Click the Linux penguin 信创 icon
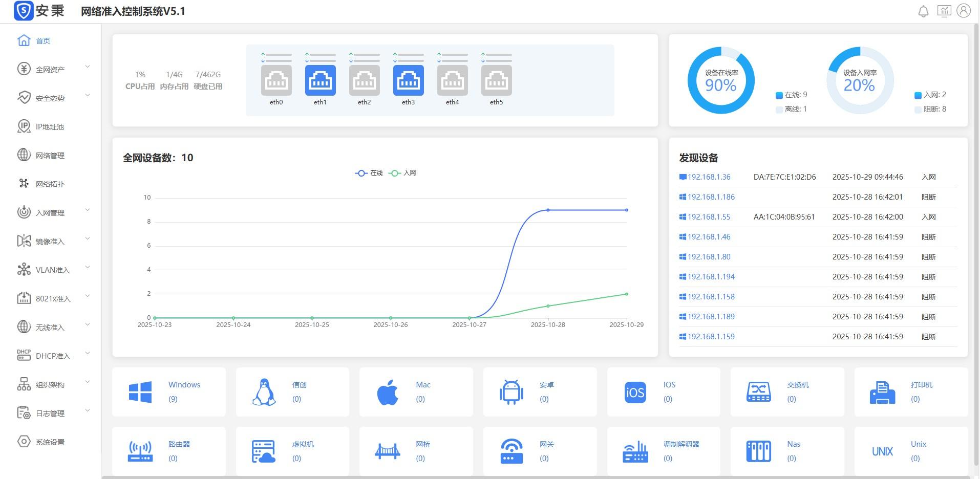 coord(264,392)
